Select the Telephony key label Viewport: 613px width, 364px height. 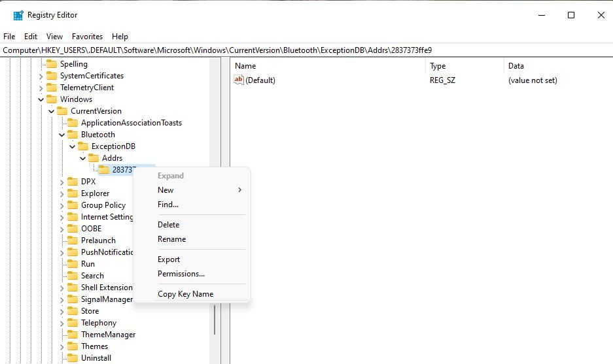[x=99, y=323]
